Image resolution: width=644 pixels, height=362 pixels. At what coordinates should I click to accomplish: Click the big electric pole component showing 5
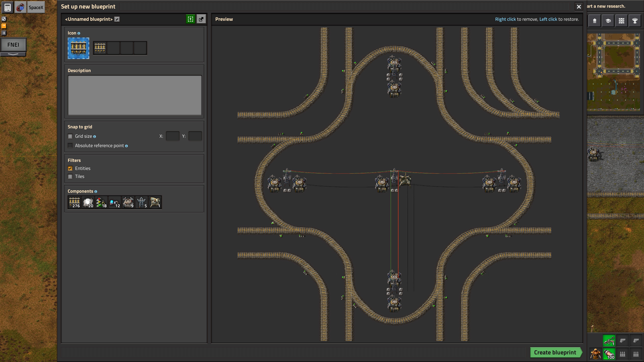(x=142, y=202)
